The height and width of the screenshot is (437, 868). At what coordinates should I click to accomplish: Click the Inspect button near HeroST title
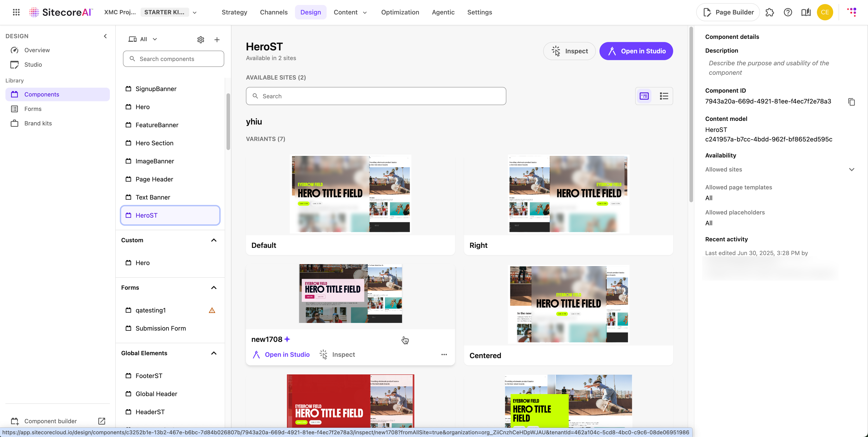[569, 51]
